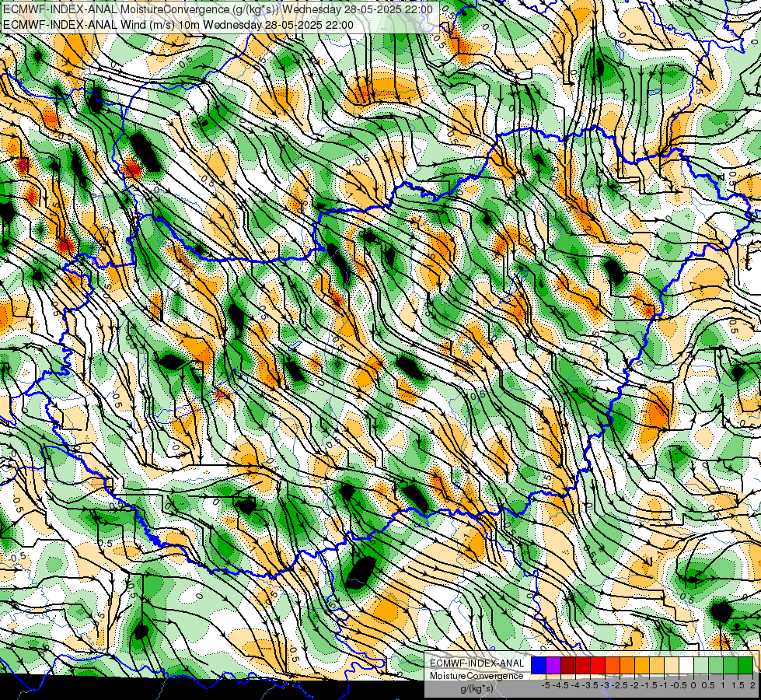
Task: Click the -3 tick label on the legend
Action: (605, 685)
